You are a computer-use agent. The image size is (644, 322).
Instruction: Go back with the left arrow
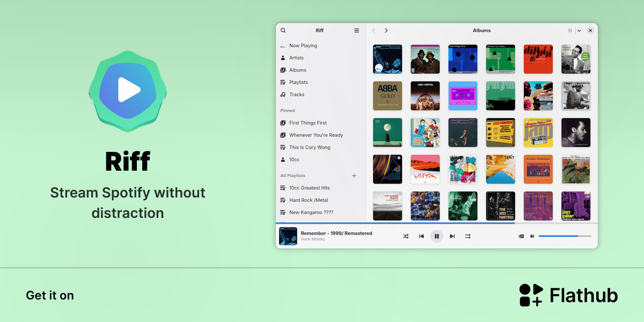(x=374, y=31)
